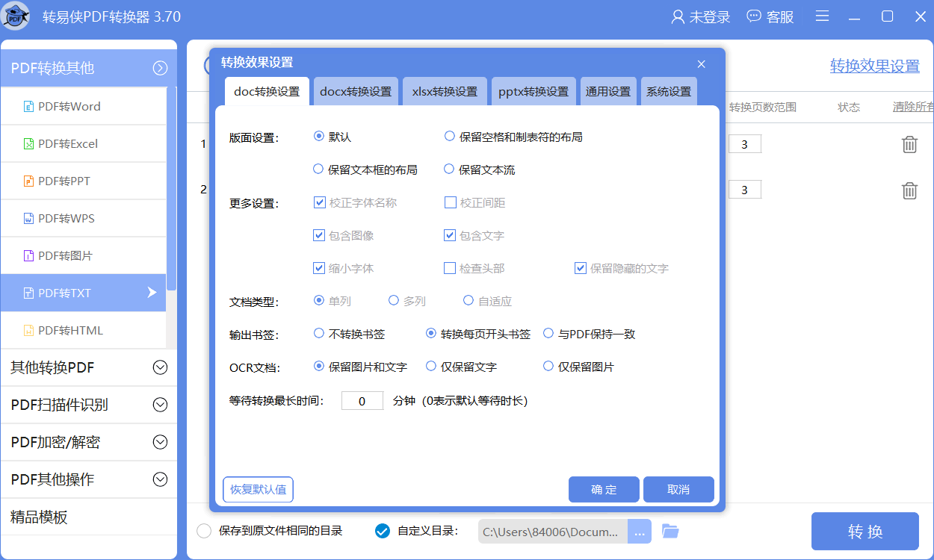This screenshot has width=934, height=560.
Task: Delete second file with trash icon
Action: tap(909, 190)
